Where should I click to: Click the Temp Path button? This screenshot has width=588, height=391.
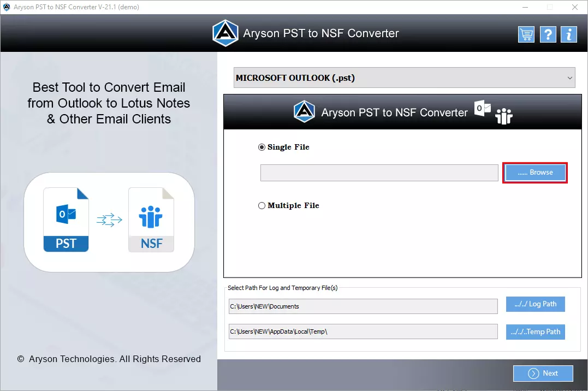pos(535,331)
